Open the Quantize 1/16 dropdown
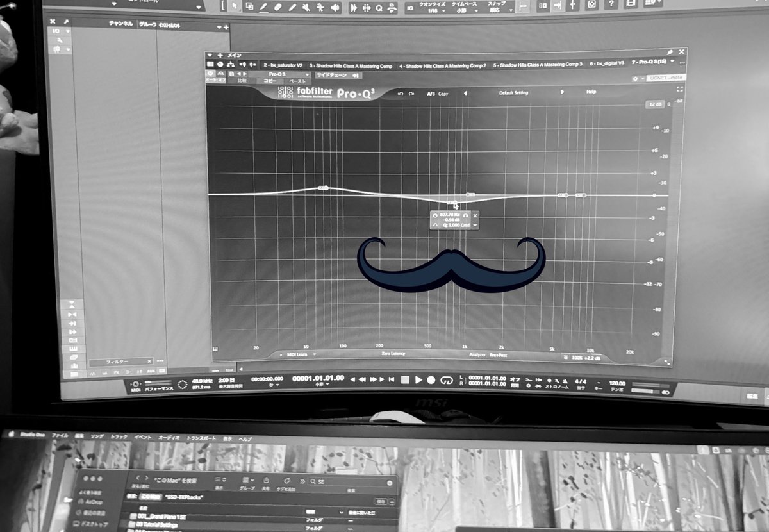Screen dimensions: 769x532 click(434, 6)
